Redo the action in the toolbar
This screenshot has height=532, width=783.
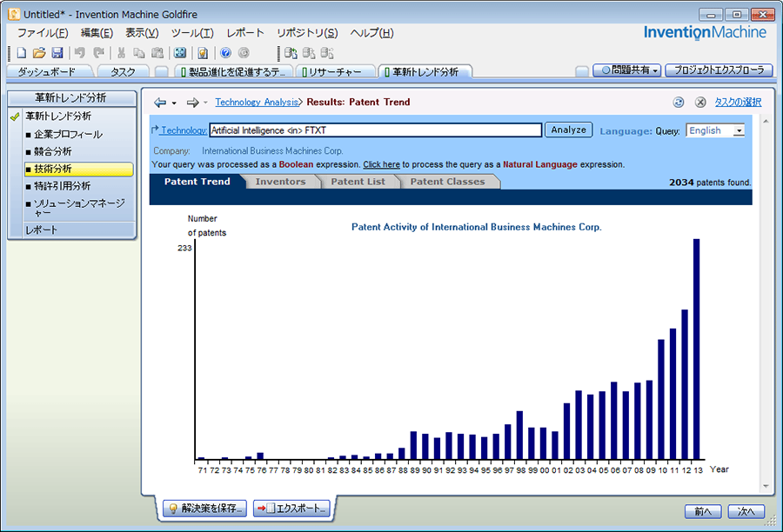[99, 53]
